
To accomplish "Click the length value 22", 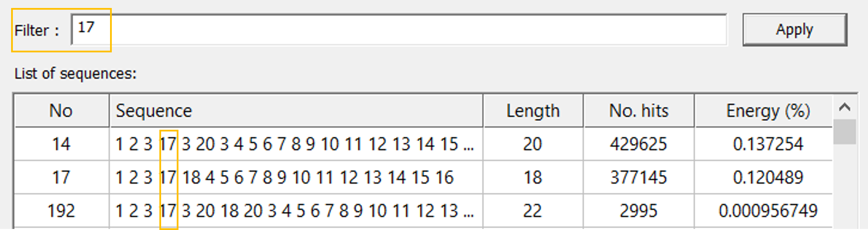I will click(533, 211).
